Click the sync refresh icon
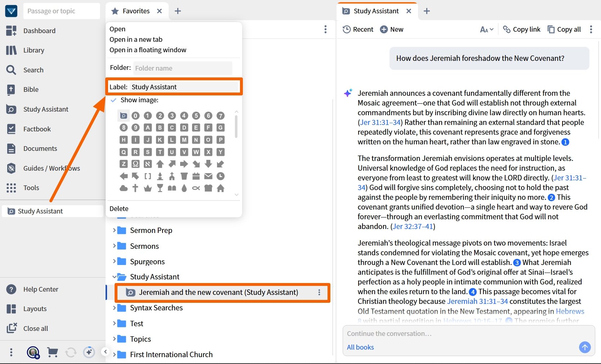The height and width of the screenshot is (364, 601). 71,352
